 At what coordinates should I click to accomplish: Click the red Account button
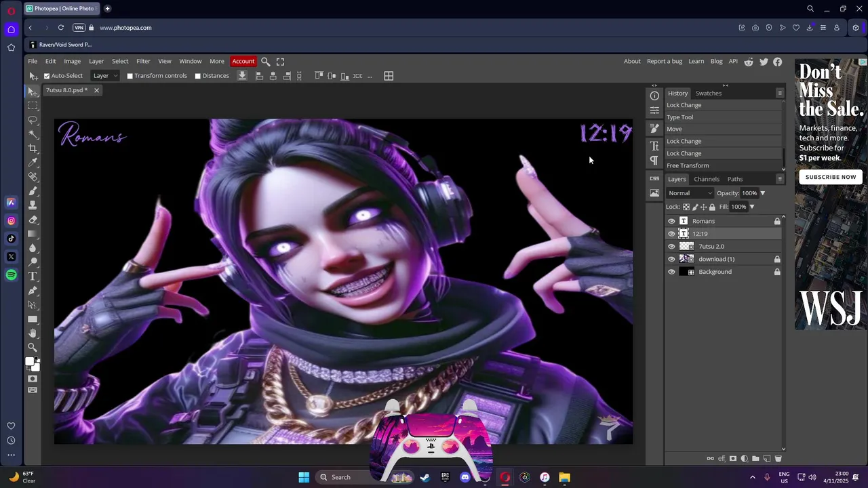[x=243, y=62]
